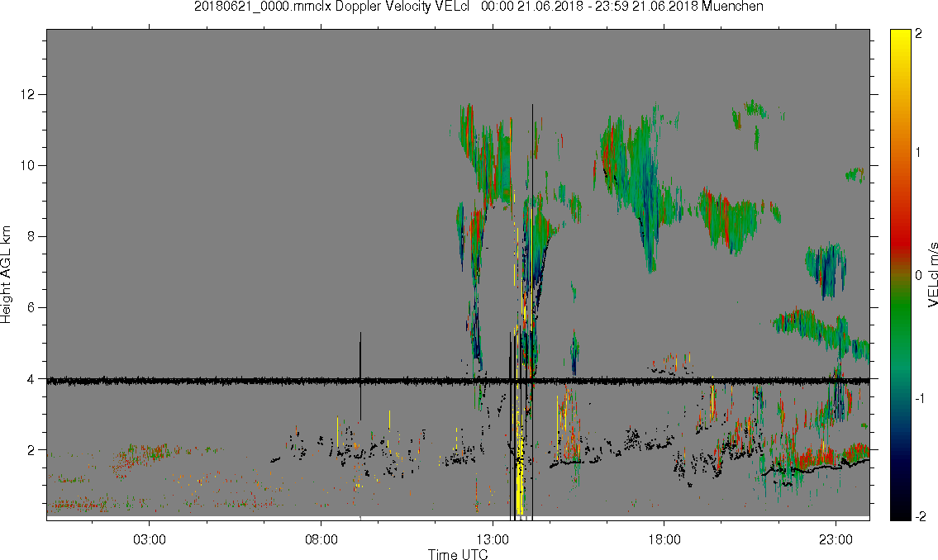Viewport: 938px width, 560px height.
Task: Click the Height AGL km axis title
Action: [x=6, y=274]
